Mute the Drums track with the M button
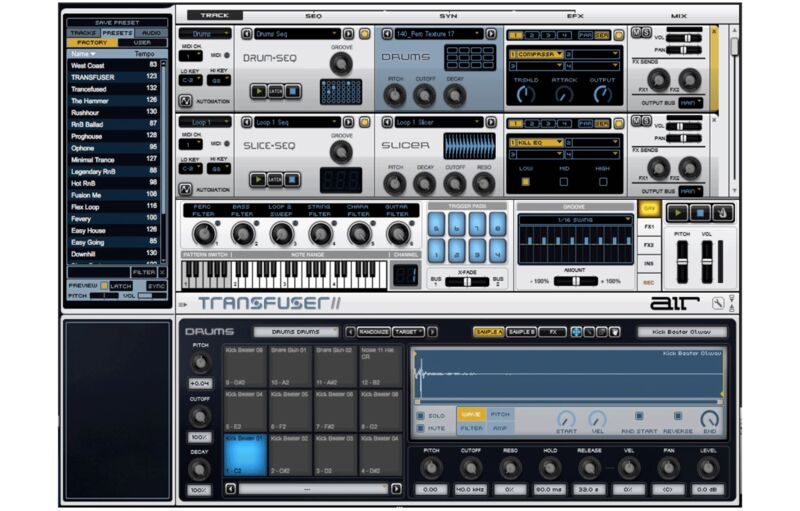This screenshot has width=800, height=511. 635,33
